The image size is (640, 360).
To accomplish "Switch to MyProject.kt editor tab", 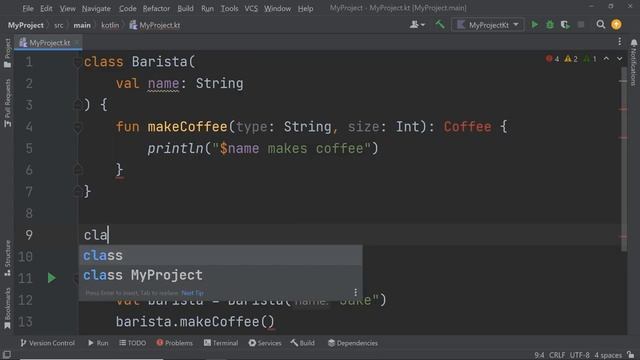I will coord(49,43).
